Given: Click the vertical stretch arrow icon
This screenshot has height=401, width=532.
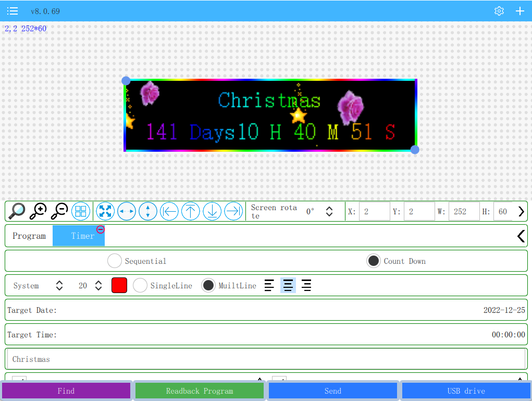Looking at the screenshot, I should 148,211.
